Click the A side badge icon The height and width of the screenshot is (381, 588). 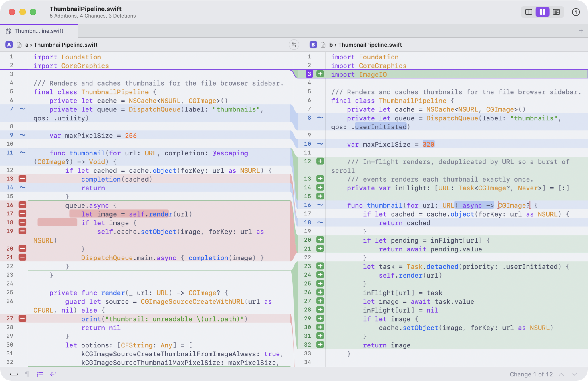pos(9,45)
